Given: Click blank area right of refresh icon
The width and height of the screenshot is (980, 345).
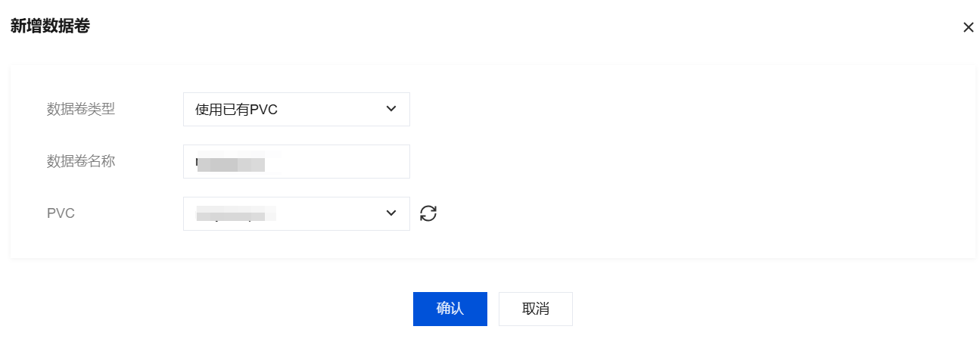Looking at the screenshot, I should click(681, 213).
